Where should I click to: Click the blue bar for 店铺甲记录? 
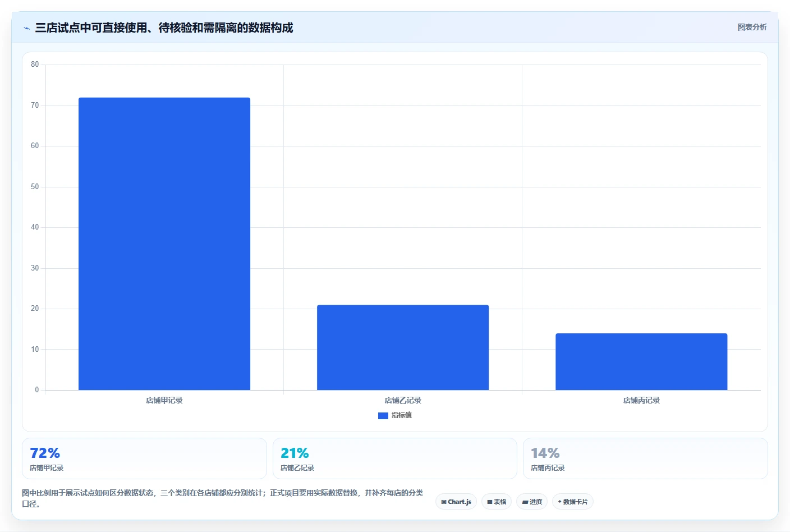coord(164,244)
